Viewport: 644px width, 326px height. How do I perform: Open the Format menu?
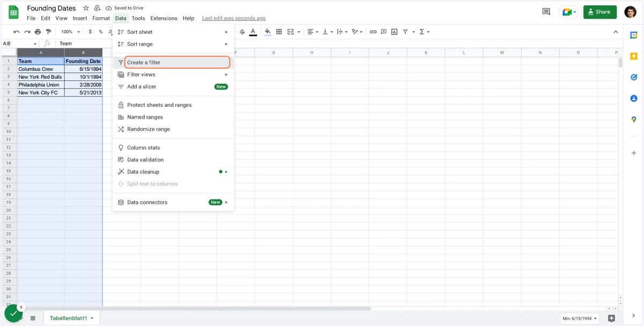coord(101,18)
